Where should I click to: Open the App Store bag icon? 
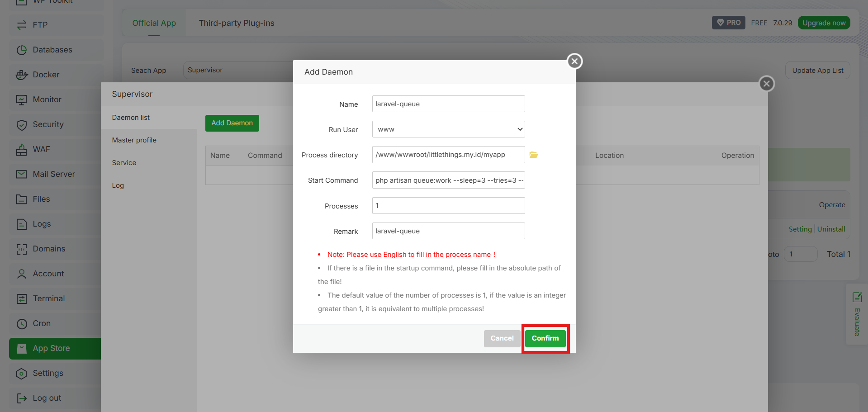click(21, 348)
